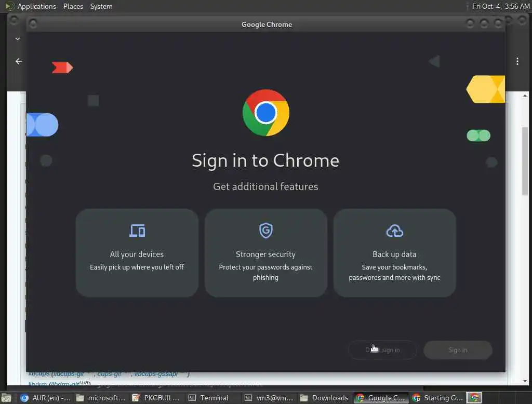Open the Applications menu
532x404 pixels.
37,6
